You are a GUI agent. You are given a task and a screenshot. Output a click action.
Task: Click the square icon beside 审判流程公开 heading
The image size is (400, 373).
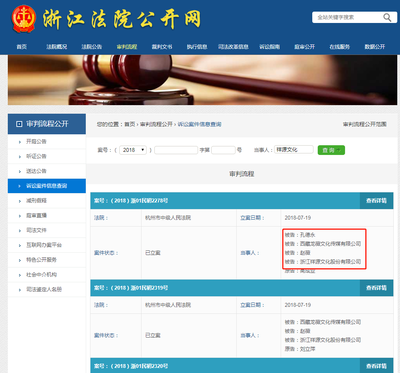click(19, 124)
